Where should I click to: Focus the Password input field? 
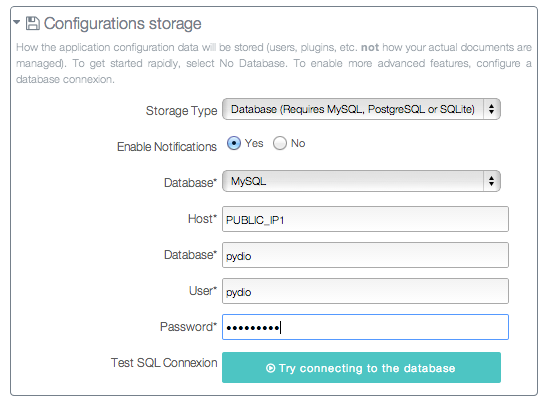point(365,327)
